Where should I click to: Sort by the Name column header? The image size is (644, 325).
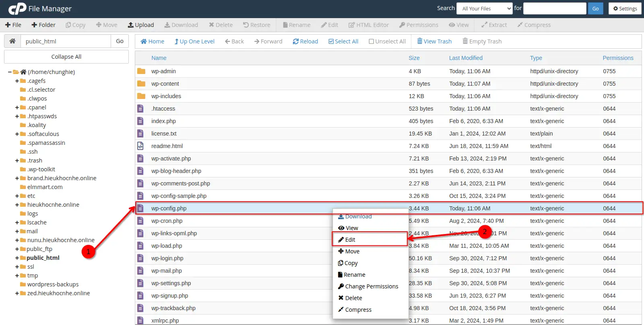(159, 58)
